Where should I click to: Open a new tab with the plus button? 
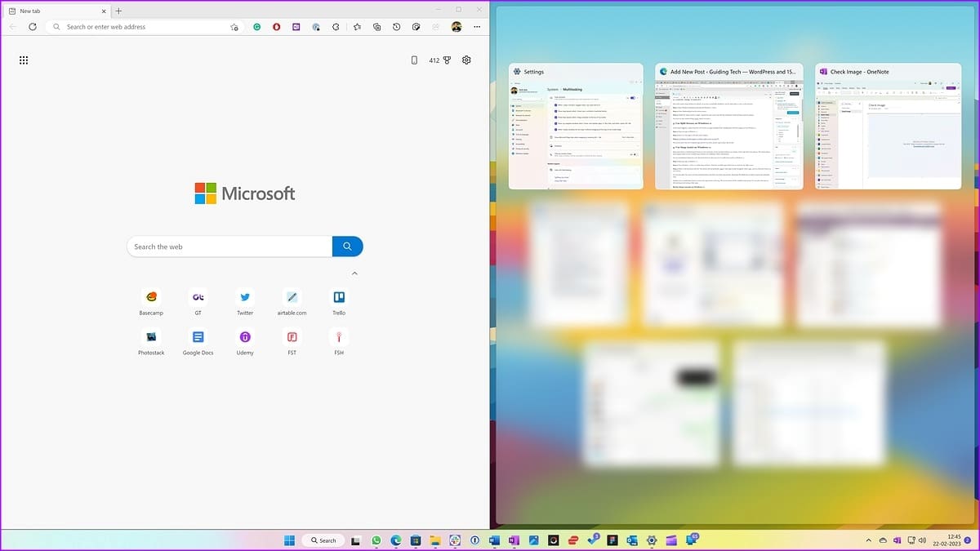point(118,11)
